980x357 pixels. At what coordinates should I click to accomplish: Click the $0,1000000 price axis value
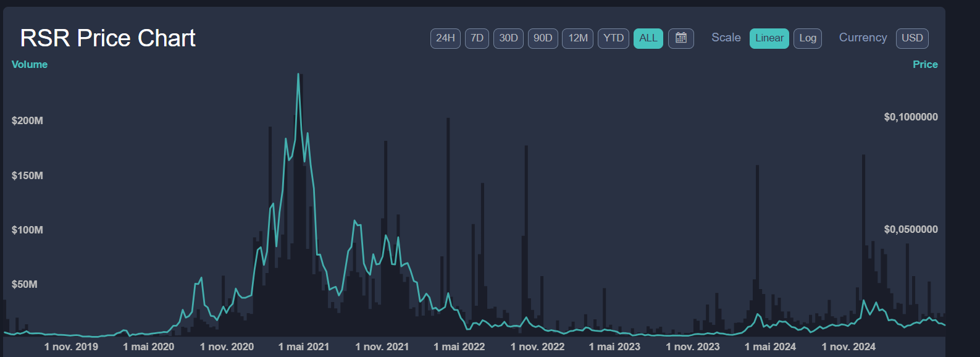point(911,117)
